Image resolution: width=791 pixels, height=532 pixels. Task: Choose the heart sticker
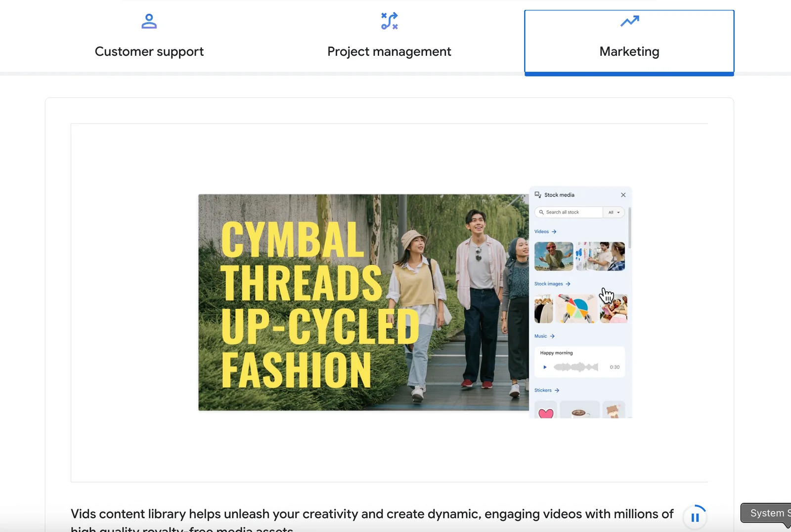coord(546,412)
